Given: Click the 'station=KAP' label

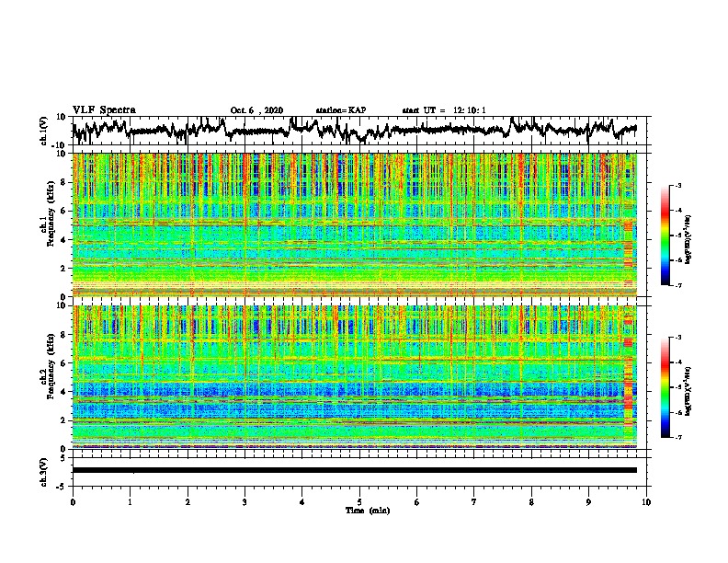Looking at the screenshot, I should 341,110.
